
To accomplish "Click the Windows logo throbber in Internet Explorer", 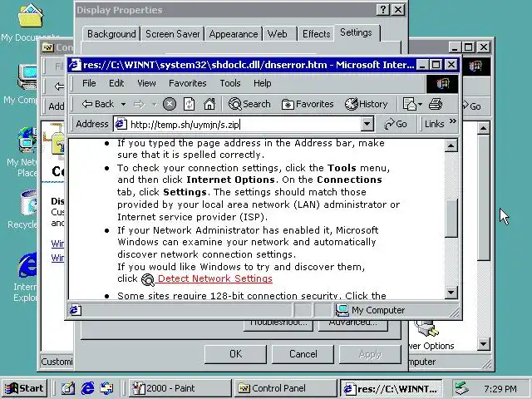I will tap(442, 83).
